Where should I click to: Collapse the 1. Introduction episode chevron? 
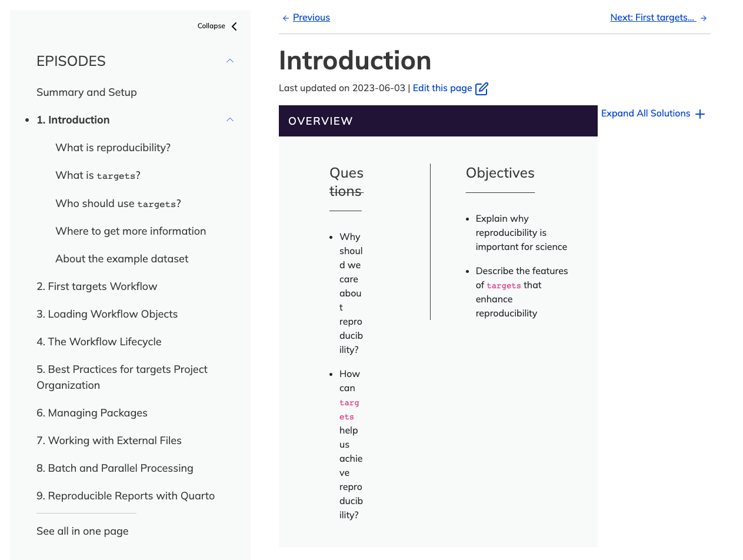tap(229, 119)
